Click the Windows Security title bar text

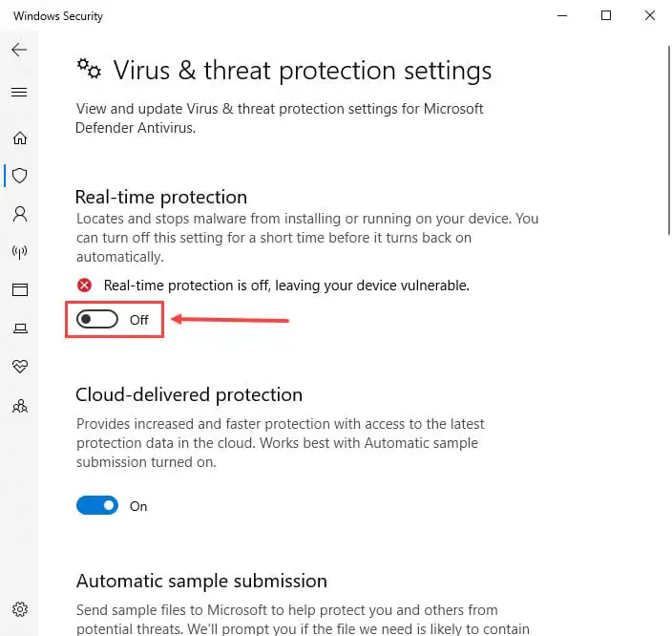(x=58, y=16)
